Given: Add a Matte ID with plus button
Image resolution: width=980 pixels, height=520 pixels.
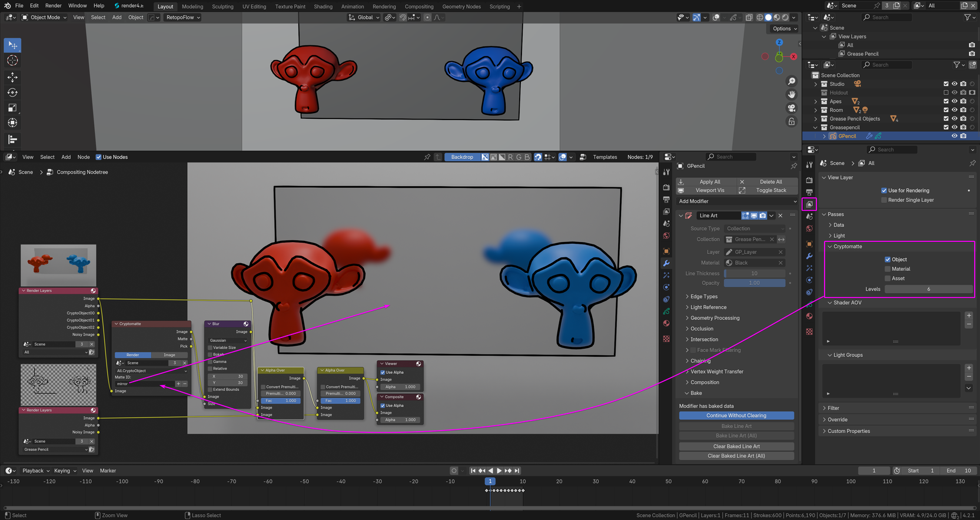Looking at the screenshot, I should 178,384.
